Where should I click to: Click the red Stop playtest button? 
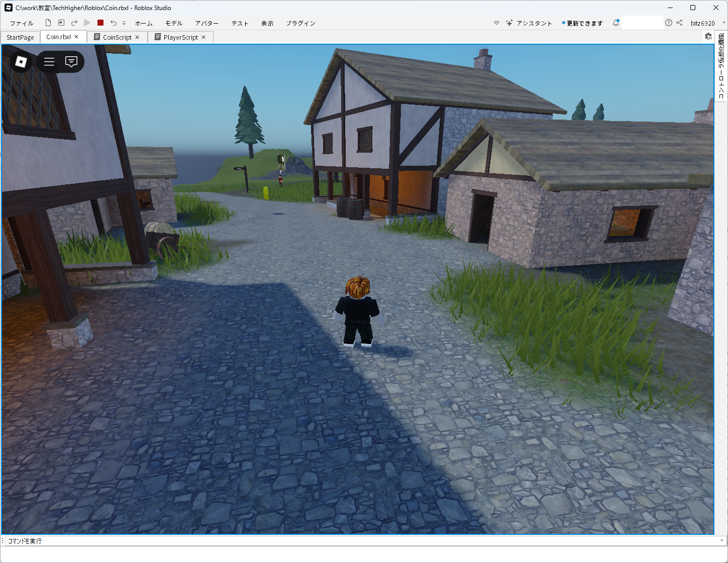100,23
